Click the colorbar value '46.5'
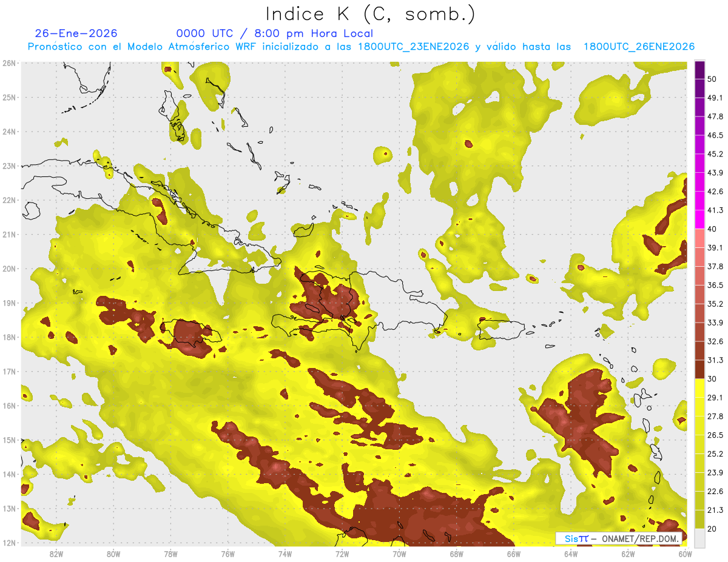 pyautogui.click(x=715, y=135)
